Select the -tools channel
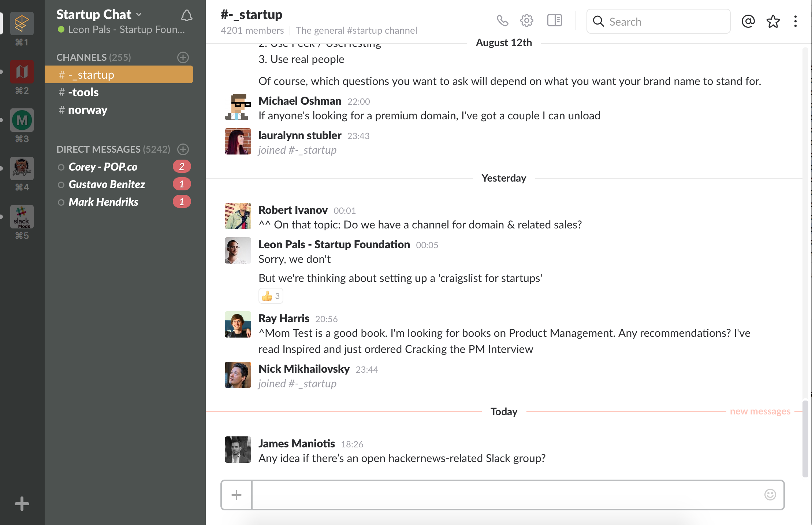The height and width of the screenshot is (525, 812). (x=83, y=92)
